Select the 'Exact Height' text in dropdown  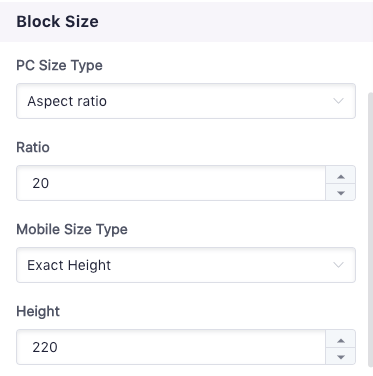[69, 265]
